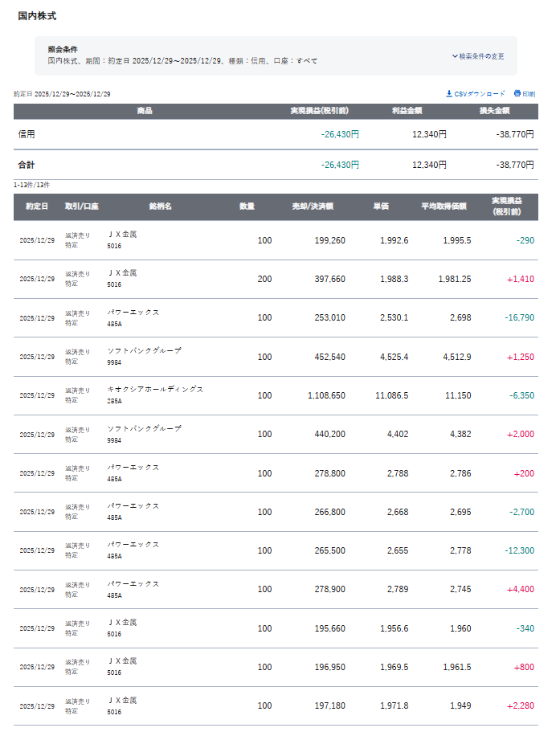Click パワーエックス row with -16,790 loss
The width and height of the screenshot is (560, 736).
pos(276,317)
